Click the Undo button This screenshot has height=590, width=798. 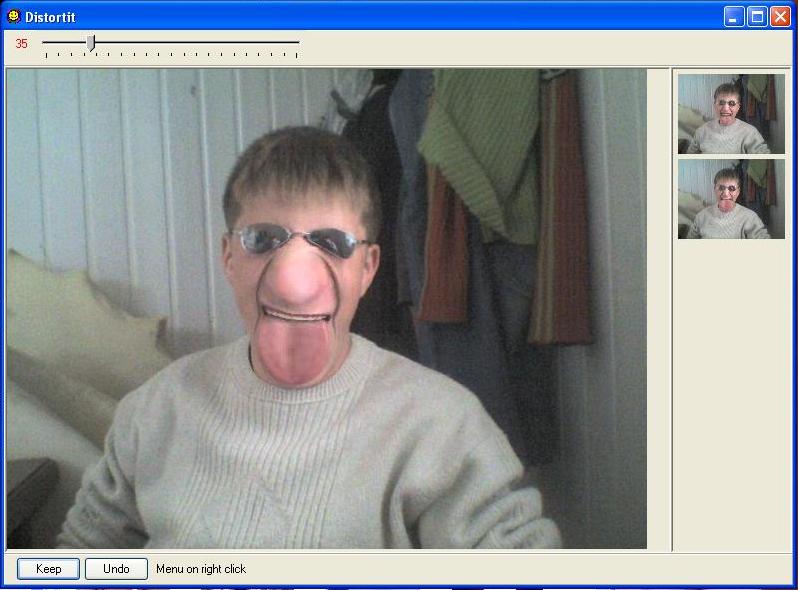coord(116,569)
